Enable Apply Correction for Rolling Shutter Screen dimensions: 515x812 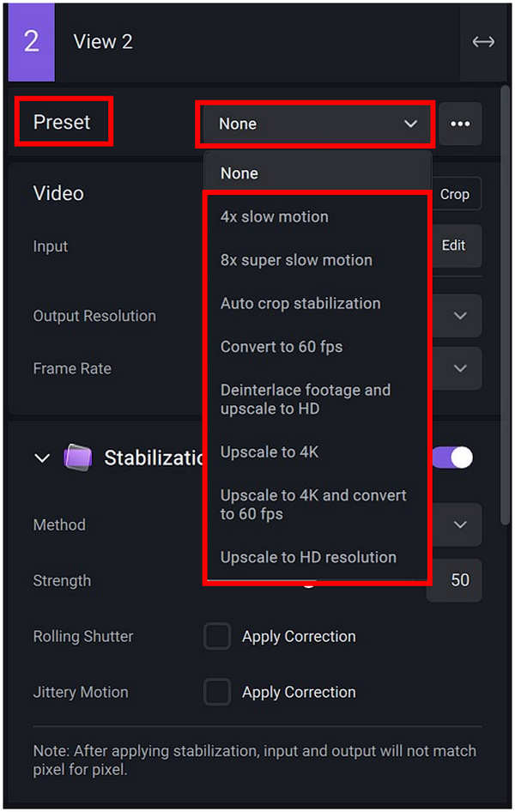tap(217, 636)
